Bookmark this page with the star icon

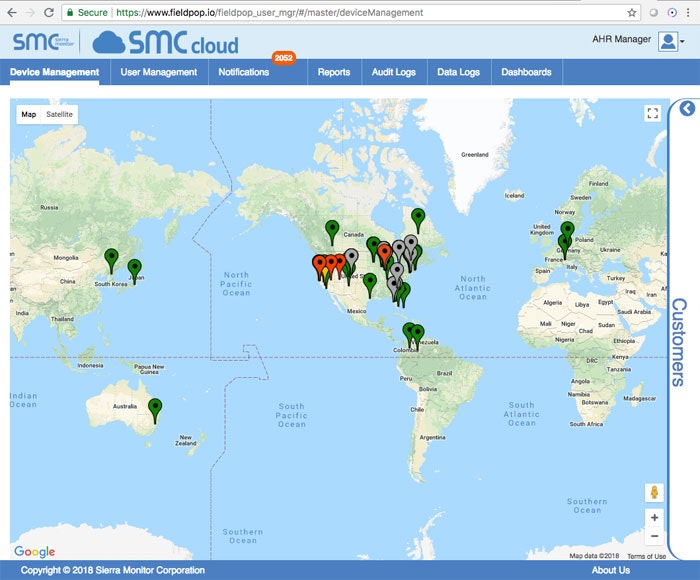tap(631, 13)
